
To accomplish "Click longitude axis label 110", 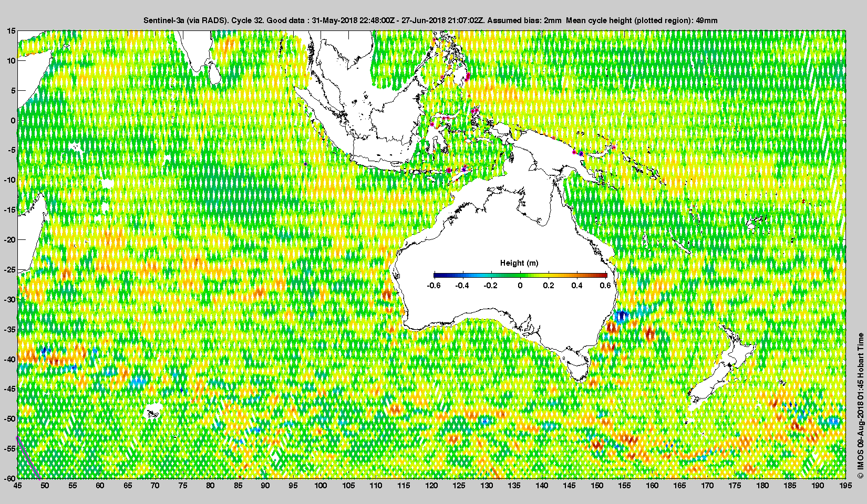I will [x=376, y=486].
